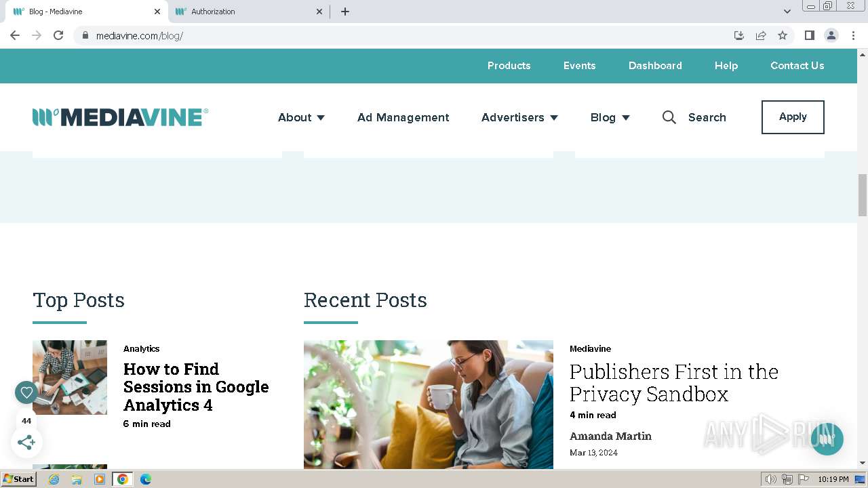This screenshot has width=868, height=488.
Task: Click the Chrome taskbar icon
Action: point(122,479)
